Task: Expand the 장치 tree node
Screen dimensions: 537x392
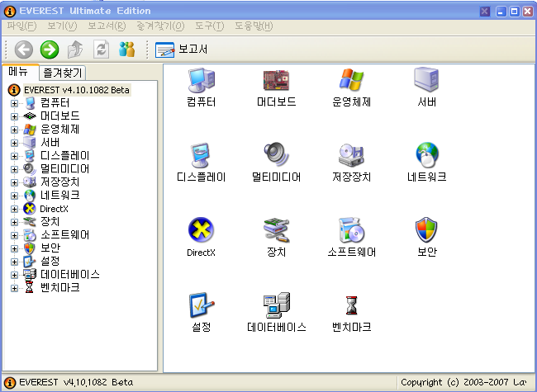Action: point(14,222)
